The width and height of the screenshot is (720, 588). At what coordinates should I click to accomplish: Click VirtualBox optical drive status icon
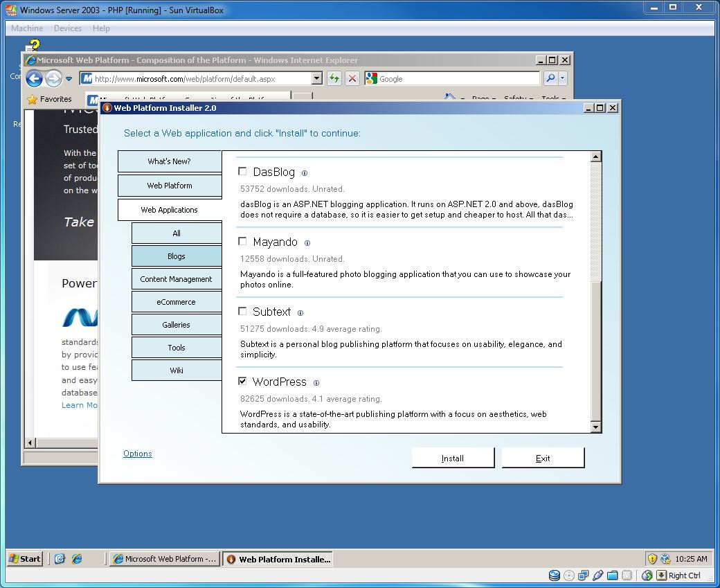click(569, 575)
